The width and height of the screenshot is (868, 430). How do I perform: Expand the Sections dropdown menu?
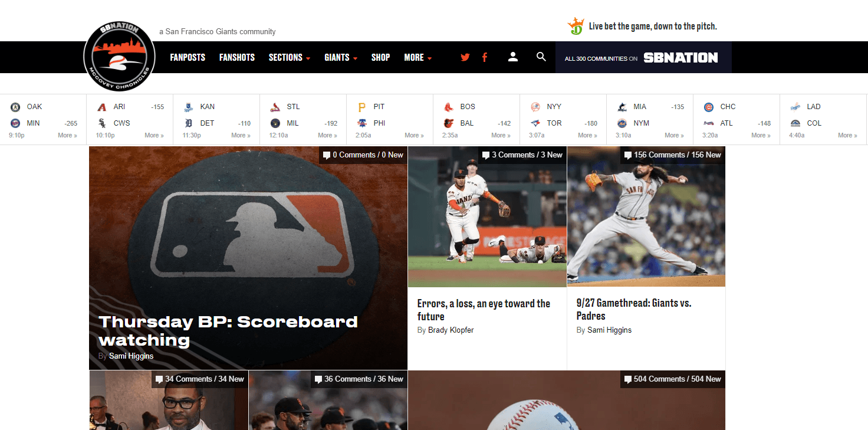coord(290,57)
